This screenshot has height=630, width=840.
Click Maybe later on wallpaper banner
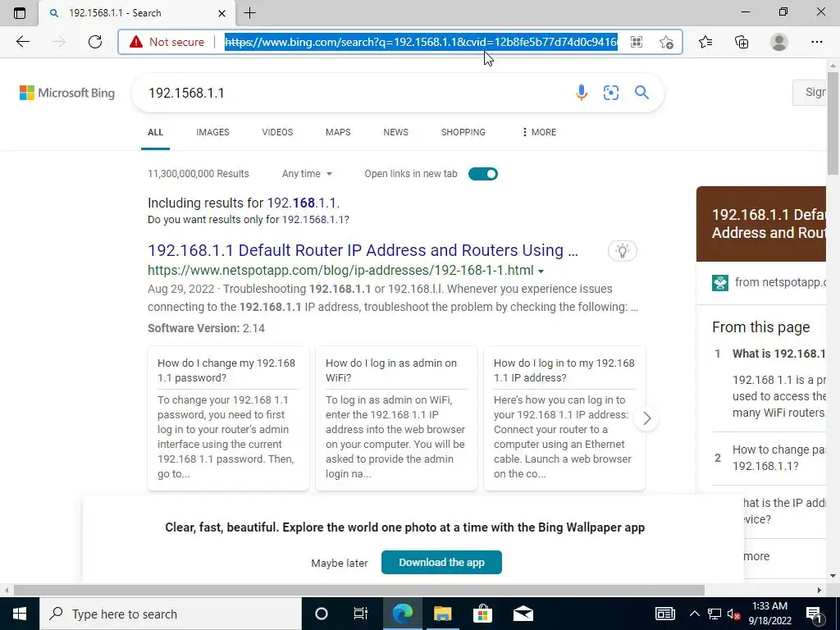pyautogui.click(x=339, y=563)
